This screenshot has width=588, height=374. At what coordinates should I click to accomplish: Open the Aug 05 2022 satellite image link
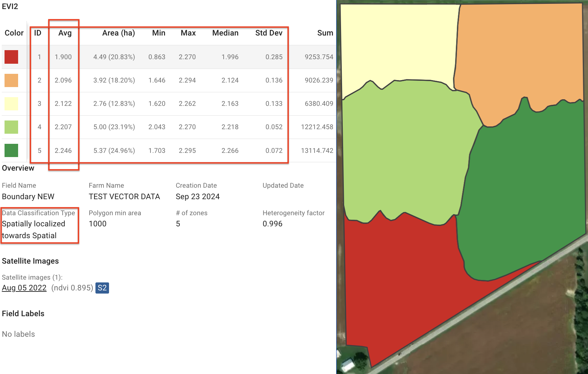24,288
